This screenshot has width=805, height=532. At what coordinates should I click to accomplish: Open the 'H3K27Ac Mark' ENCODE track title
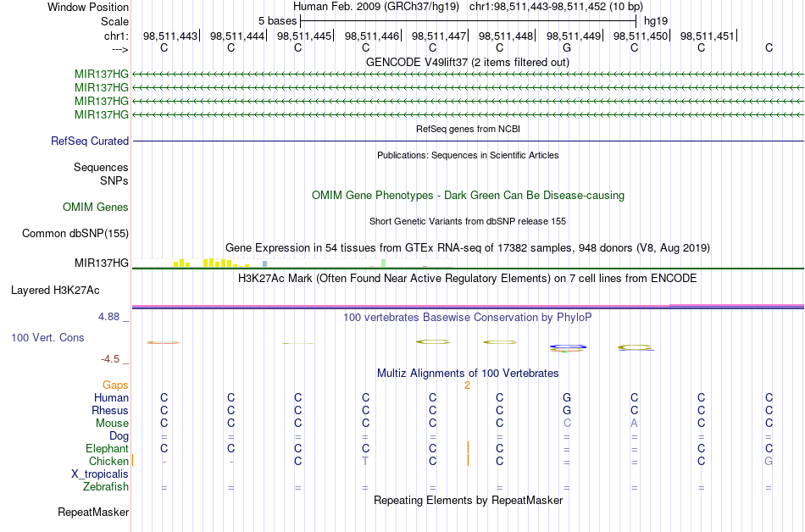[468, 279]
